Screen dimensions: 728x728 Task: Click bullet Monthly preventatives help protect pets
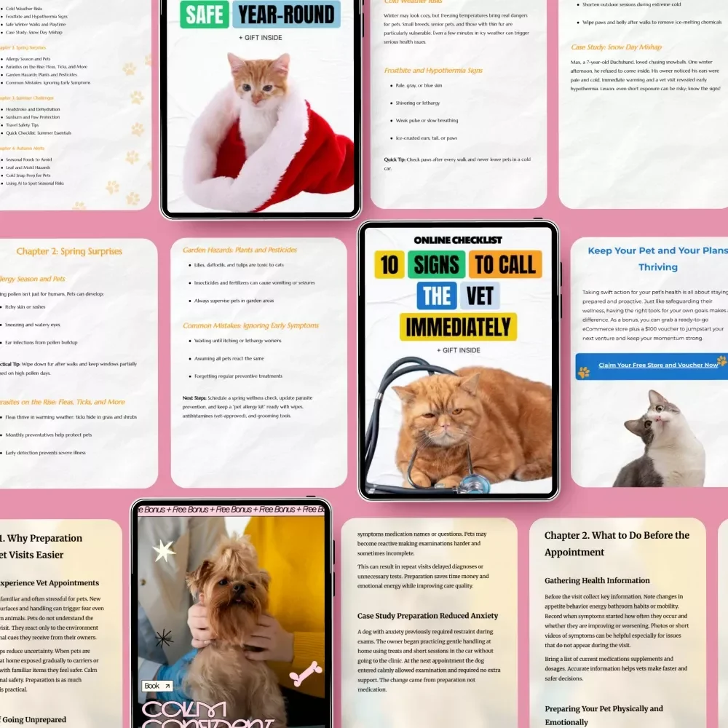pos(48,435)
